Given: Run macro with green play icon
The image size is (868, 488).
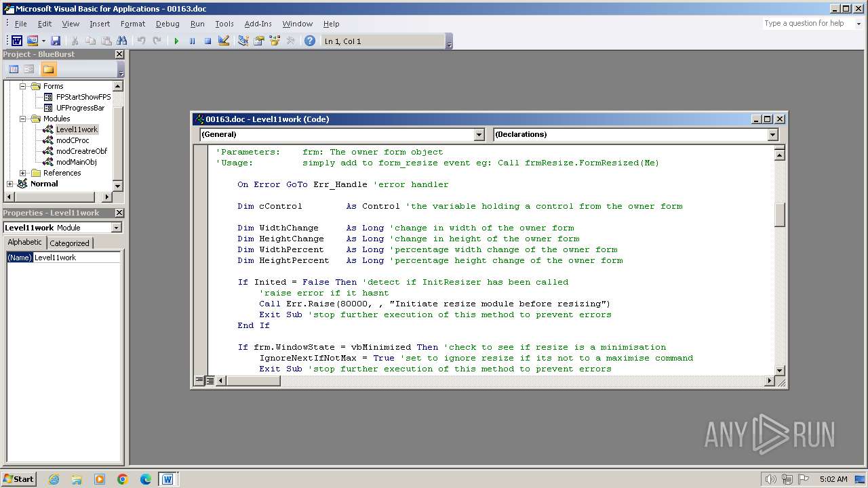Looking at the screenshot, I should (176, 41).
